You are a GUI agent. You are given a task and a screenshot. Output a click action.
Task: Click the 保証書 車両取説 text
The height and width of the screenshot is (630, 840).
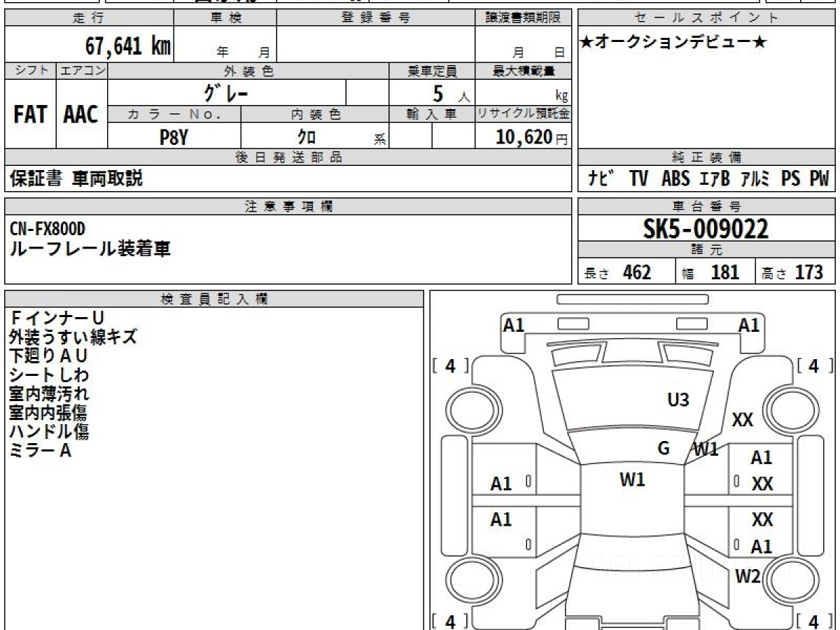[x=76, y=178]
